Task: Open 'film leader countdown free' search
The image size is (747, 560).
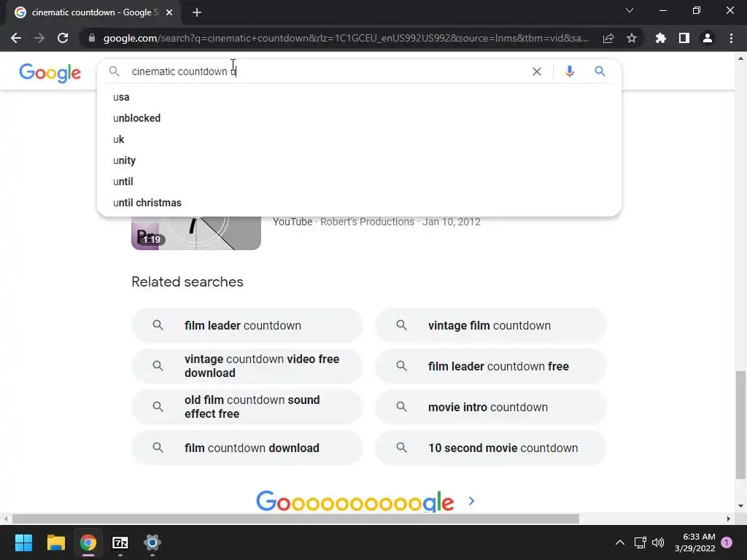Action: point(491,366)
